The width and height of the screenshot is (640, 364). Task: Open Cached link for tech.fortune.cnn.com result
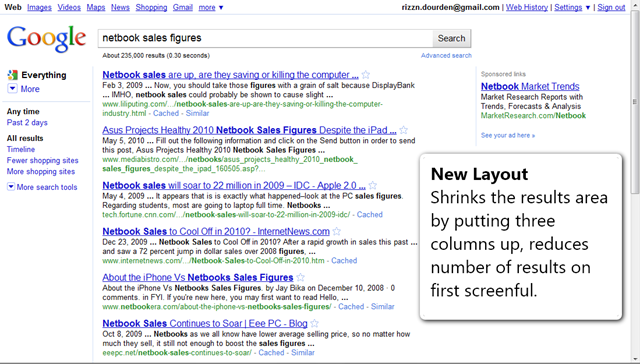point(370,214)
